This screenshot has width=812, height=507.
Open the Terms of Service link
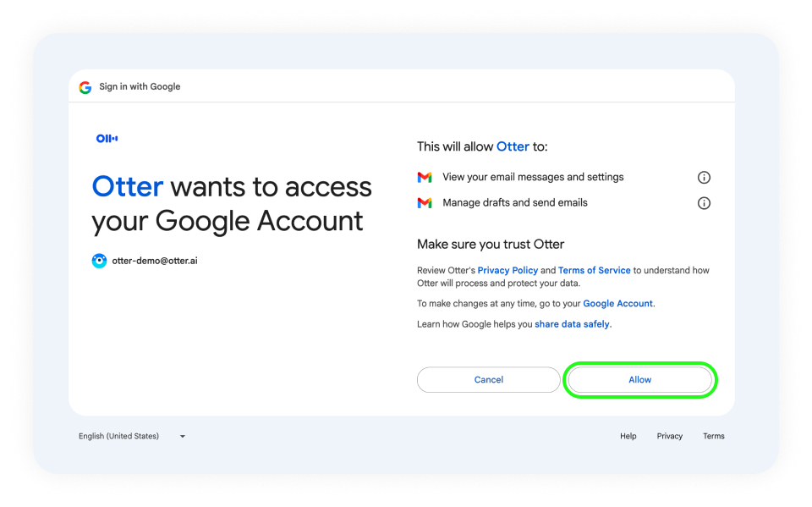tap(594, 270)
